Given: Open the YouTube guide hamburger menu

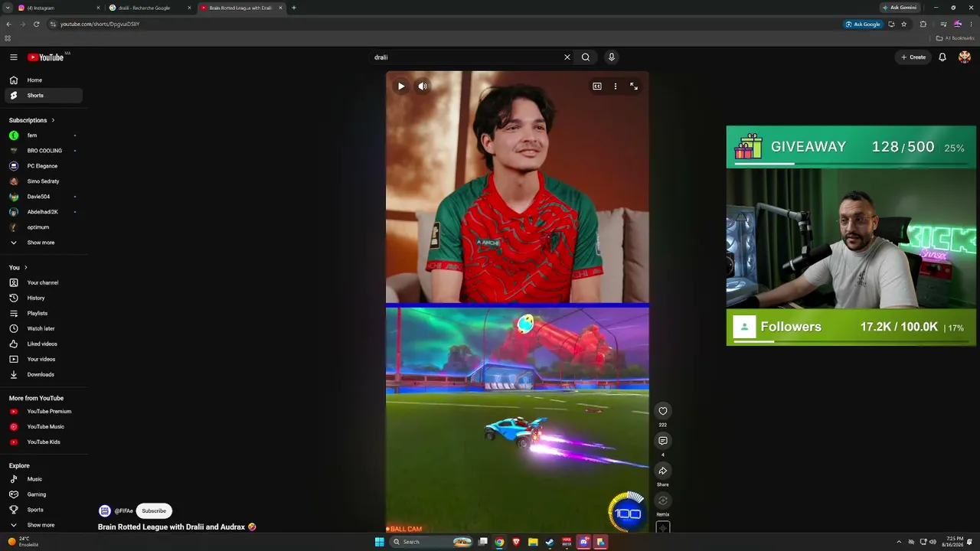Looking at the screenshot, I should [14, 57].
